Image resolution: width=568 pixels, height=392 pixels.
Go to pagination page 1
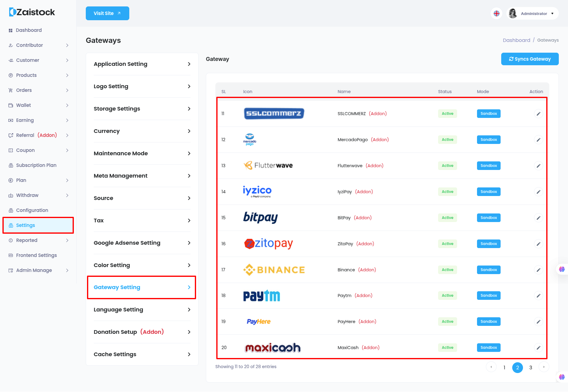[x=504, y=367]
